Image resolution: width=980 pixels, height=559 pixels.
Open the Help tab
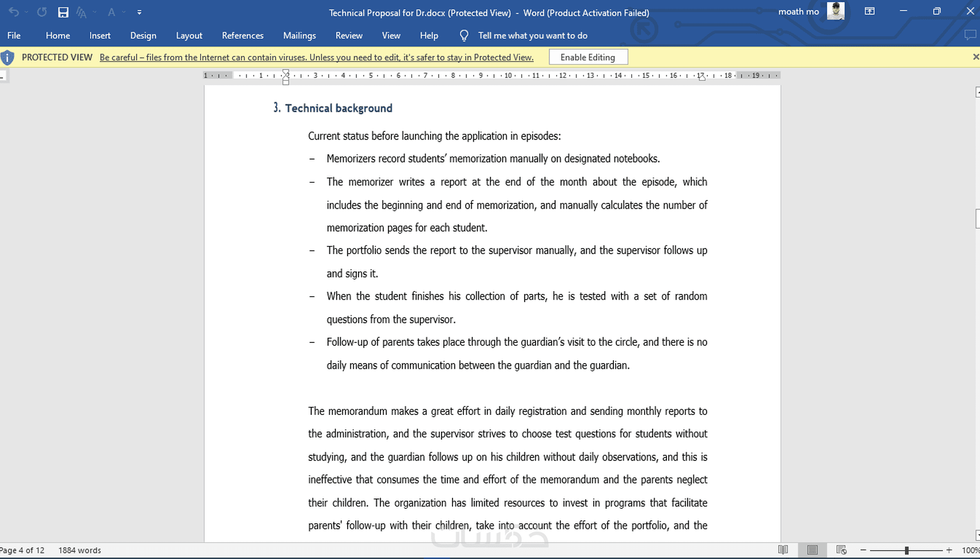pyautogui.click(x=429, y=36)
